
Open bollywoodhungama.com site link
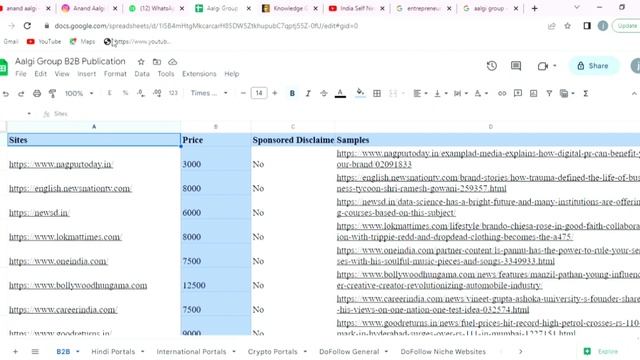pos(78,285)
